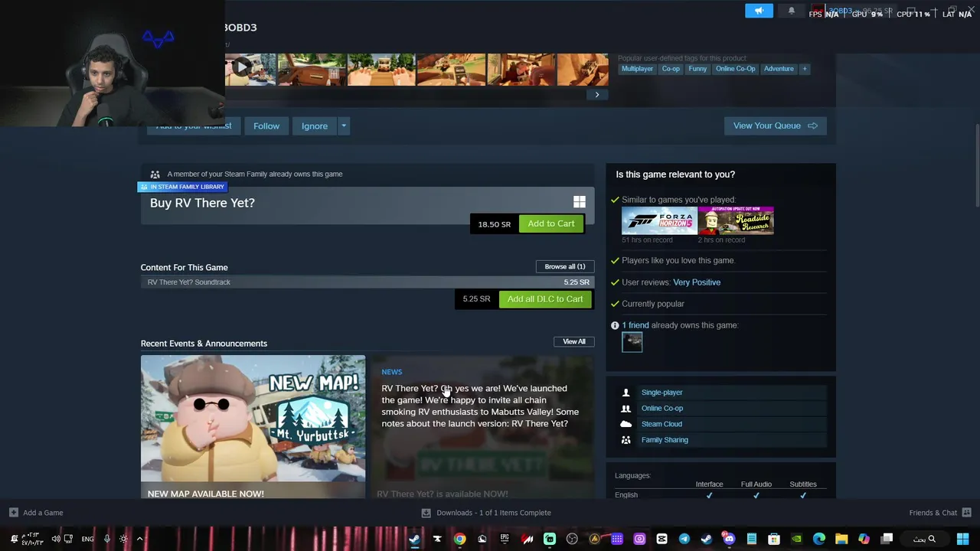Open the Windows Start menu
This screenshot has height=551, width=980.
click(x=963, y=539)
